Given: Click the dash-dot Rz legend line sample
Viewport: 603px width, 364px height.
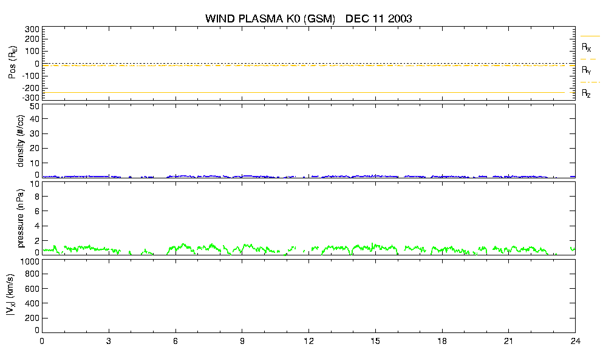Looking at the screenshot, I should tap(590, 83).
